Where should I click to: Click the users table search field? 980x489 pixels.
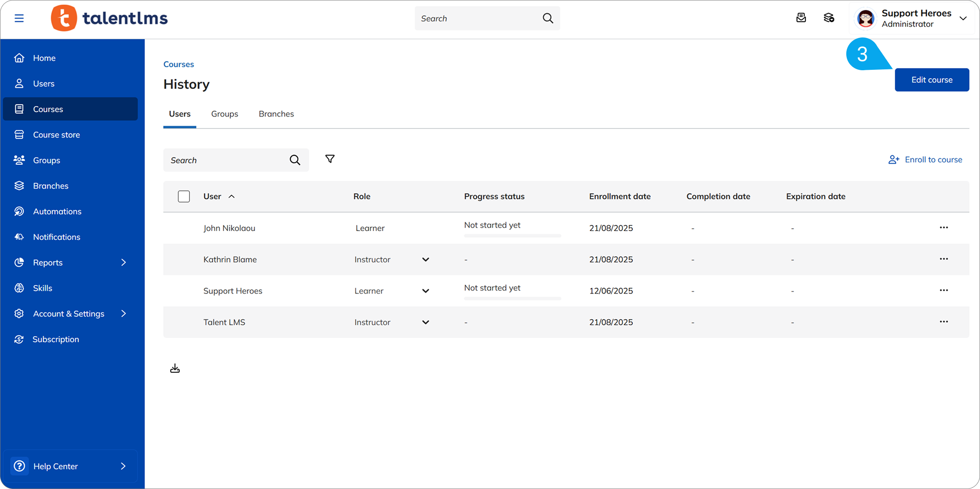[x=228, y=160]
